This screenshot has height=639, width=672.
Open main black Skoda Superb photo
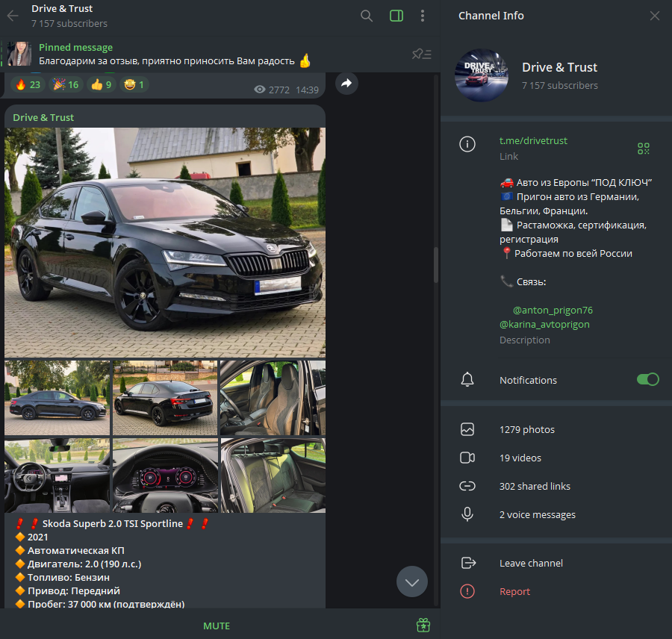(x=165, y=243)
